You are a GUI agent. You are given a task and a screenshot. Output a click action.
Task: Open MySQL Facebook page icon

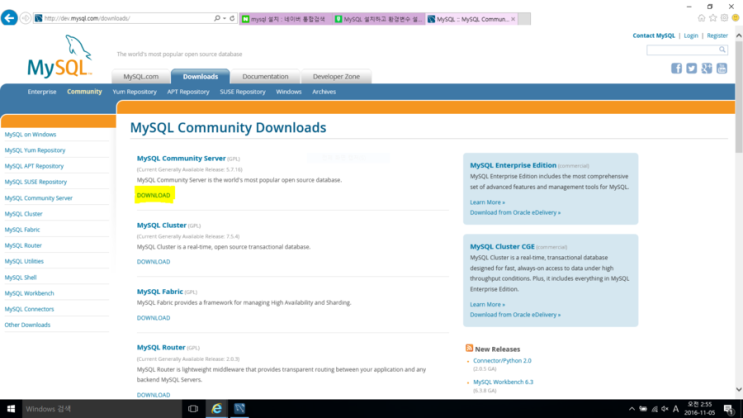676,68
